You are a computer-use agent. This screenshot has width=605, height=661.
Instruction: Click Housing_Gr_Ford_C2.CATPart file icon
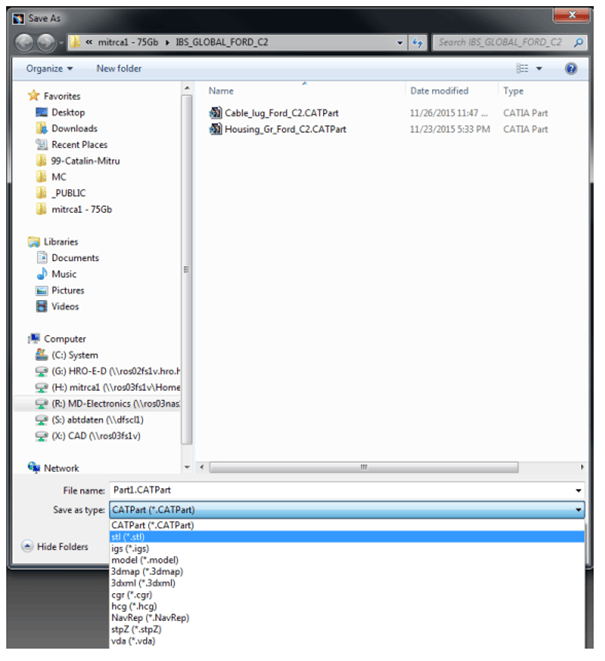[x=215, y=129]
